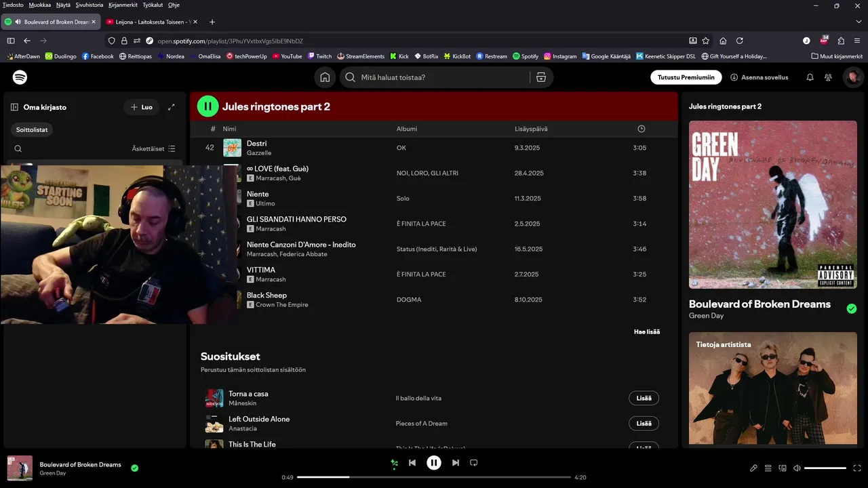Sort by the Nimi column header
The height and width of the screenshot is (488, 868).
coord(229,129)
